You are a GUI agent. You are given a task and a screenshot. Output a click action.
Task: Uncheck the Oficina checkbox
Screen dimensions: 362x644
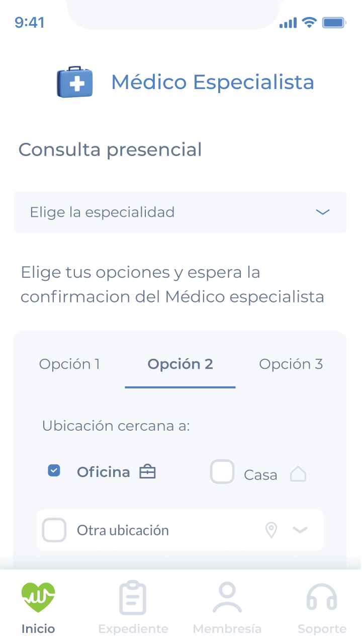(x=54, y=471)
